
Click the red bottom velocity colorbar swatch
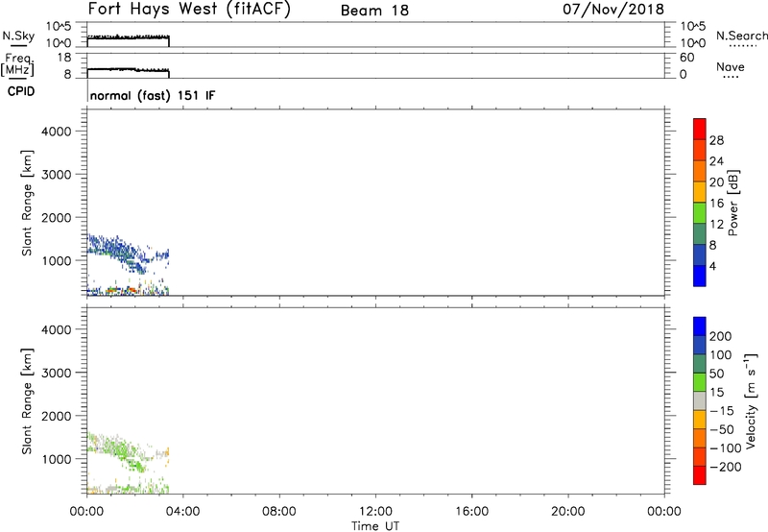click(700, 475)
